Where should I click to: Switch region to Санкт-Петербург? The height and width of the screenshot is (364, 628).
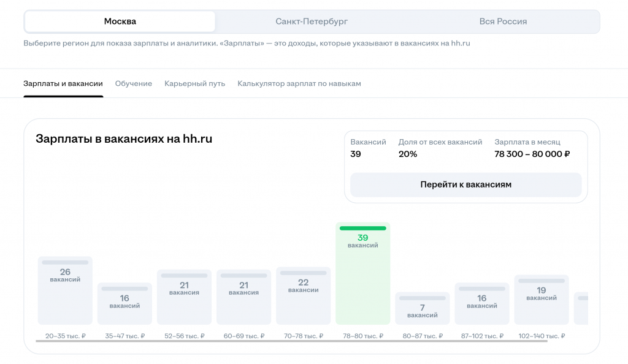coord(312,21)
